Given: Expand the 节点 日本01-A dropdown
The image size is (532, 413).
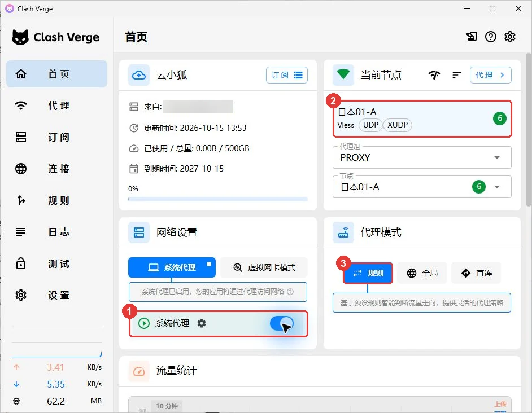Looking at the screenshot, I should click(422, 187).
